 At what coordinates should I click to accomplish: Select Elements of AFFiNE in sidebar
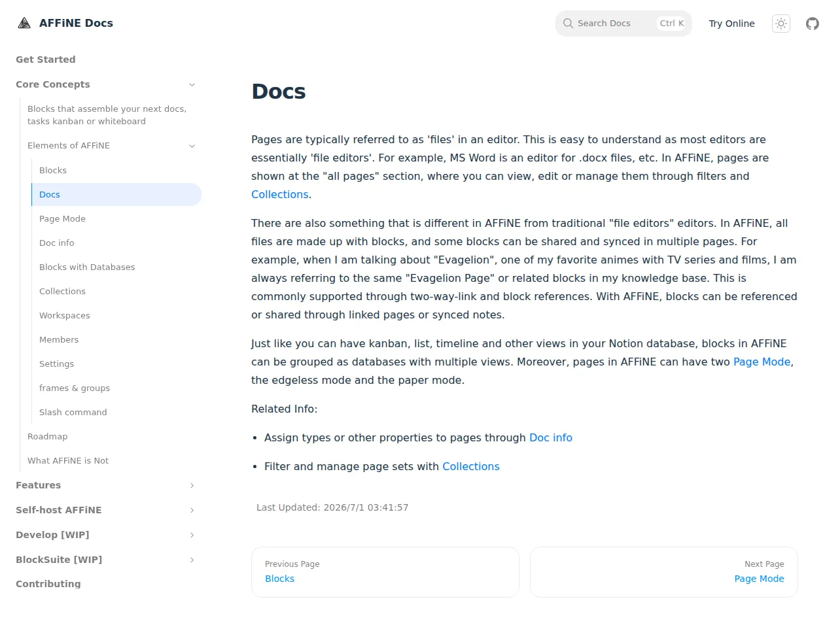pyautogui.click(x=69, y=146)
